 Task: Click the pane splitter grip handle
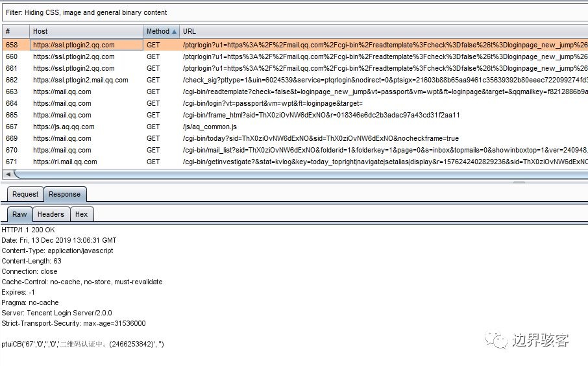click(x=519, y=182)
